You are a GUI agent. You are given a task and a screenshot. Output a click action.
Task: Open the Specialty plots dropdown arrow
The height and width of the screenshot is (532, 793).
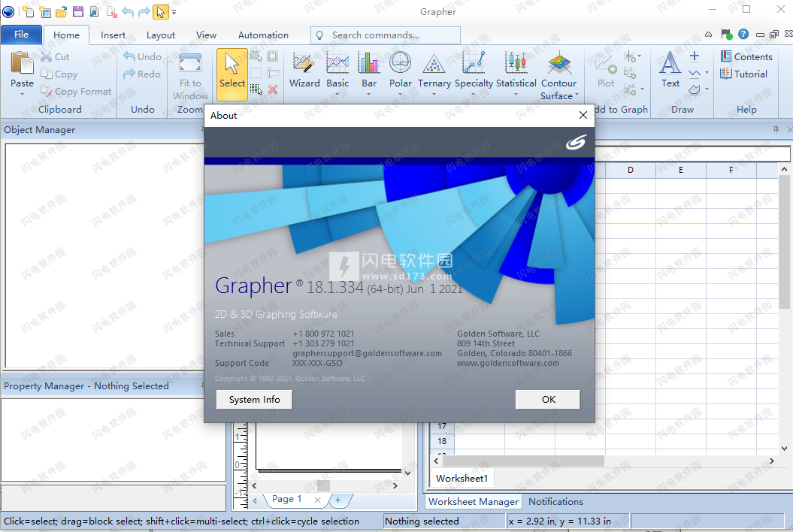[474, 94]
